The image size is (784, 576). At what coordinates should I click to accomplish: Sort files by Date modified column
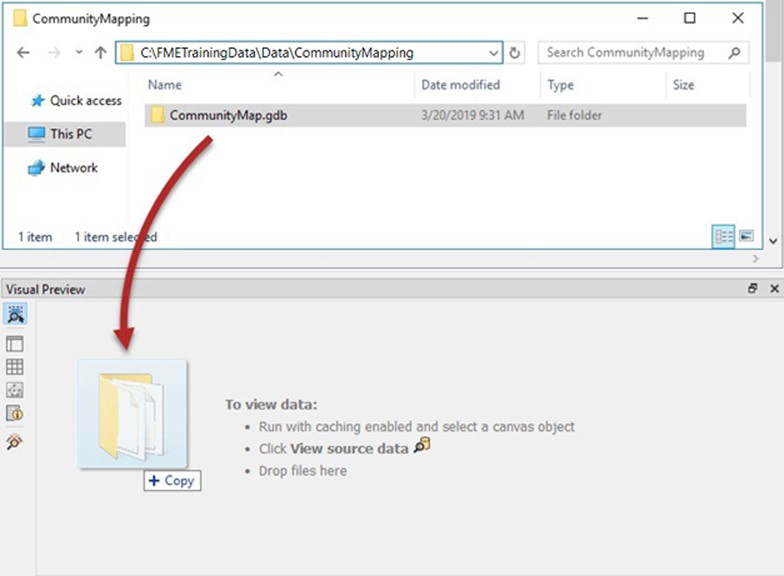460,85
